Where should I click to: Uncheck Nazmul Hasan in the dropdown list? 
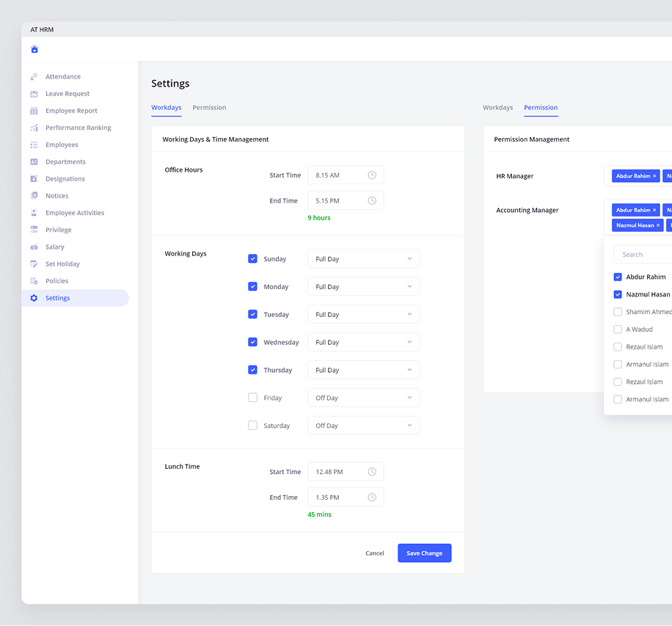pos(618,294)
